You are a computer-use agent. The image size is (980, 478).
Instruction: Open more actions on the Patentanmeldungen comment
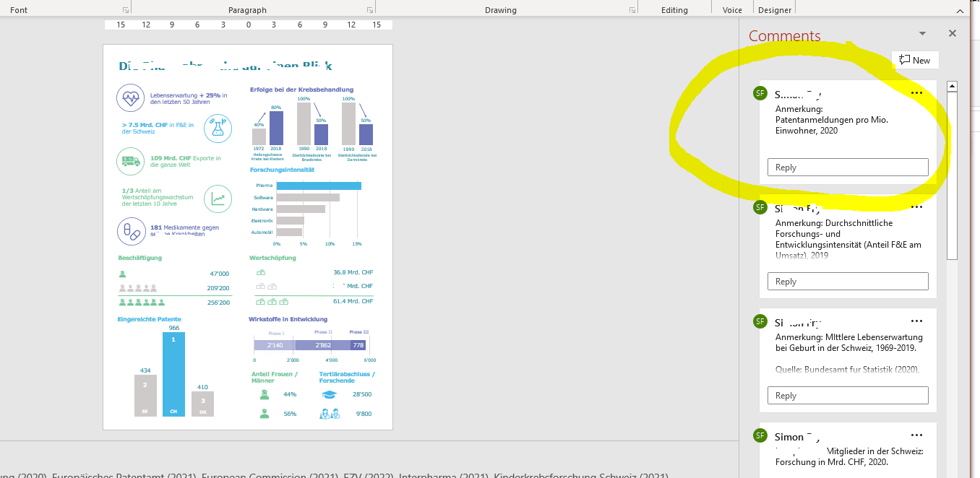click(916, 92)
